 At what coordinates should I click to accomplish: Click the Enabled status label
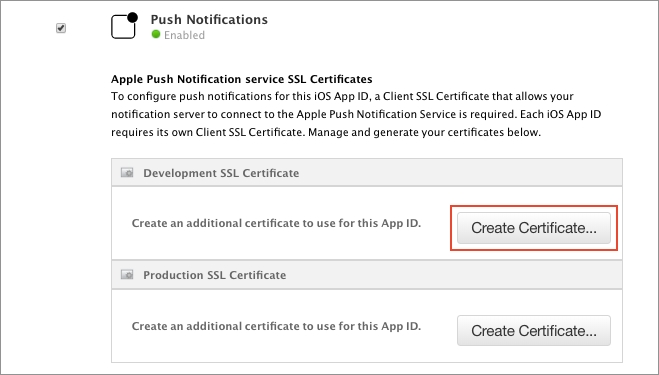(184, 35)
